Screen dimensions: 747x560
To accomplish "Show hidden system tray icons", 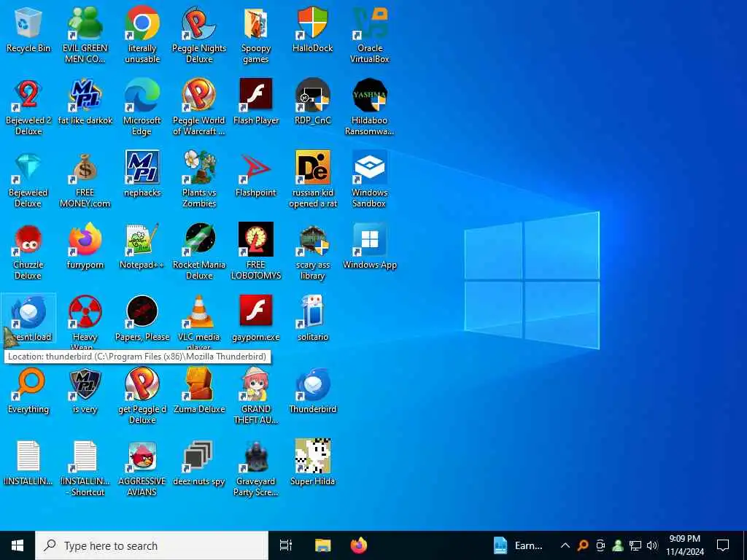I will 565,545.
